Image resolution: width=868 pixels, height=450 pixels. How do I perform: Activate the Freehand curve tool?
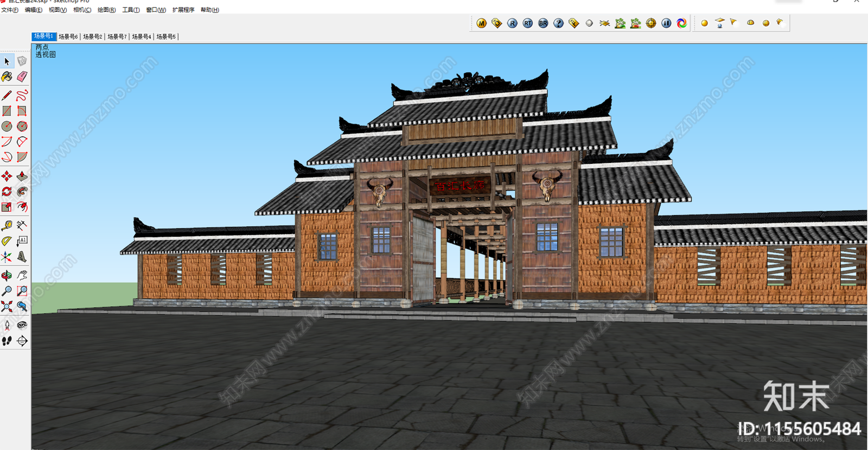(x=22, y=96)
